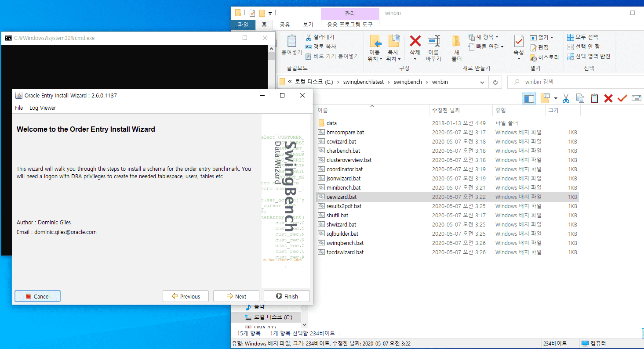The height and width of the screenshot is (349, 644).
Task: Open the quick access toolbar customize arrow
Action: coord(270,13)
